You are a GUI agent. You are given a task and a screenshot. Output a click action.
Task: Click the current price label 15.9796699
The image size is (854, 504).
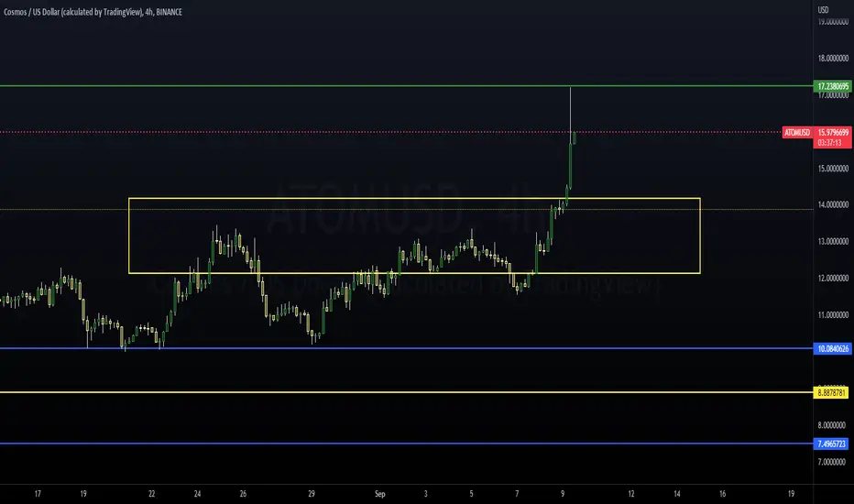coord(833,132)
